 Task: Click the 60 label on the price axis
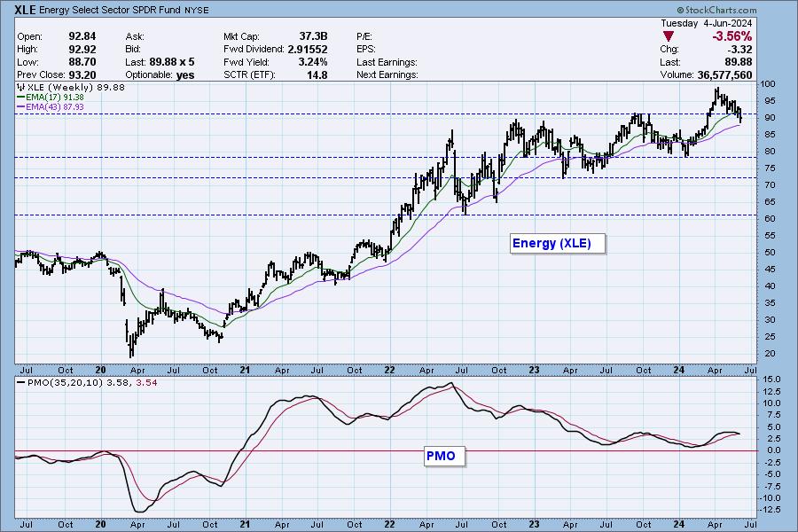(x=769, y=219)
